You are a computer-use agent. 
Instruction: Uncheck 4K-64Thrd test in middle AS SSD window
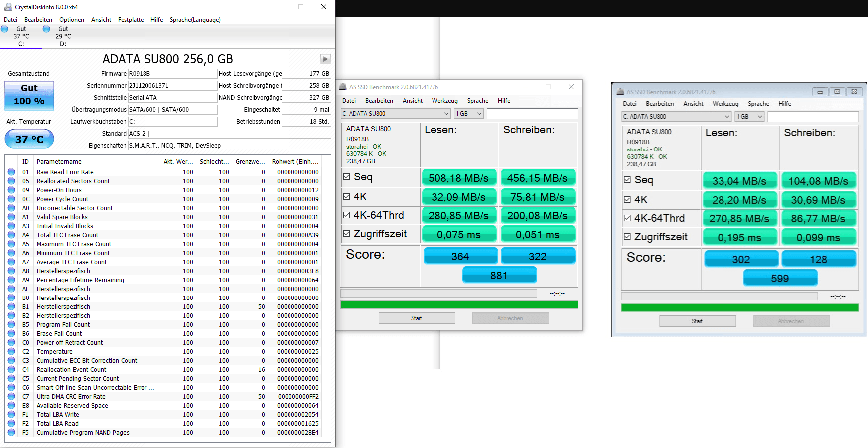tap(347, 215)
